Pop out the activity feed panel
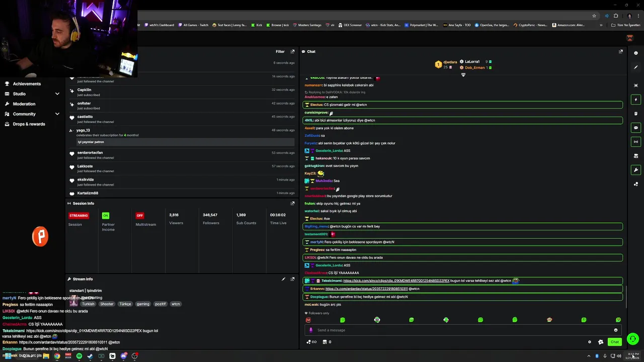 click(x=292, y=51)
